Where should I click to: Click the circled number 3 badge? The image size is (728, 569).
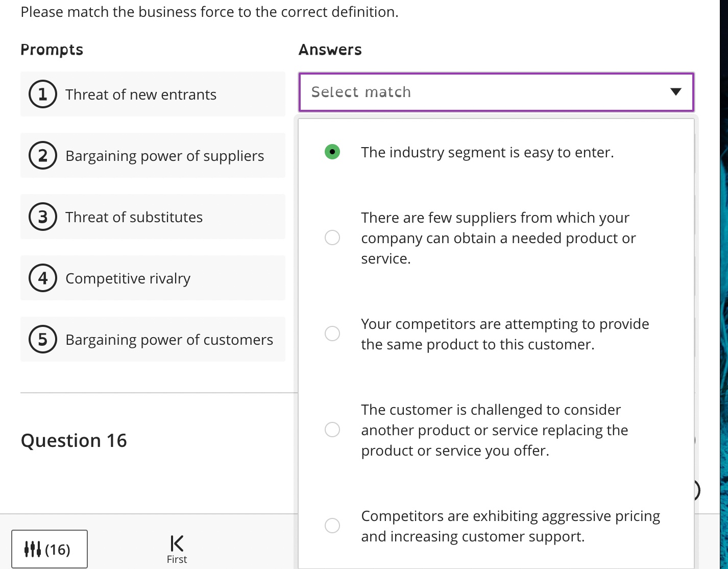[42, 217]
